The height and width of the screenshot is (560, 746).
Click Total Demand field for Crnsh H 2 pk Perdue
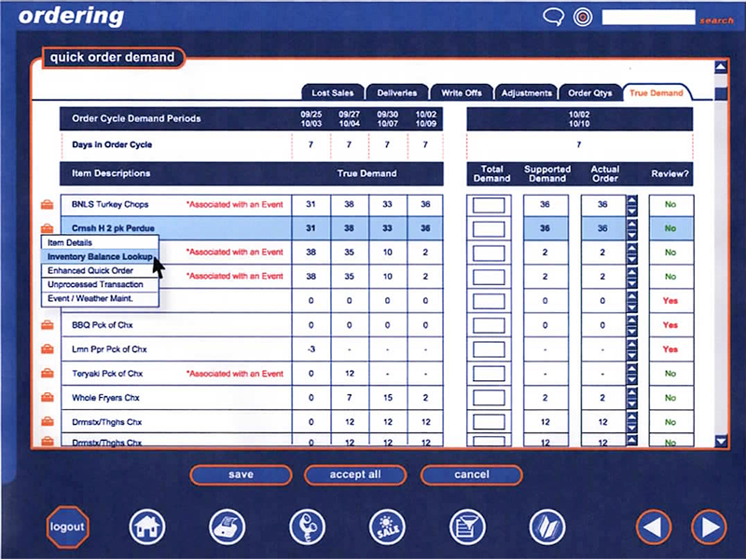[489, 229]
